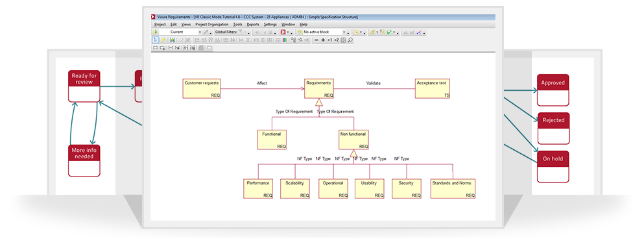The height and width of the screenshot is (248, 644).
Task: Click the On hold state box
Action: point(553,166)
